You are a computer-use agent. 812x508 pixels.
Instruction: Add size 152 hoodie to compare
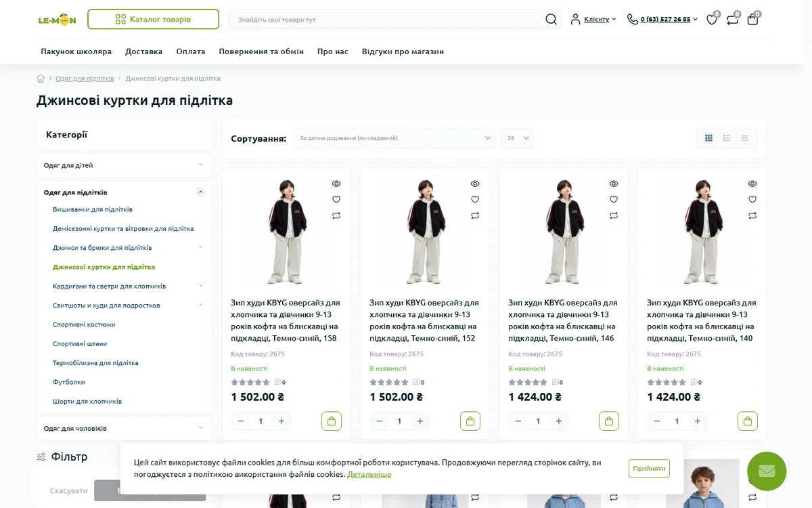coord(475,215)
